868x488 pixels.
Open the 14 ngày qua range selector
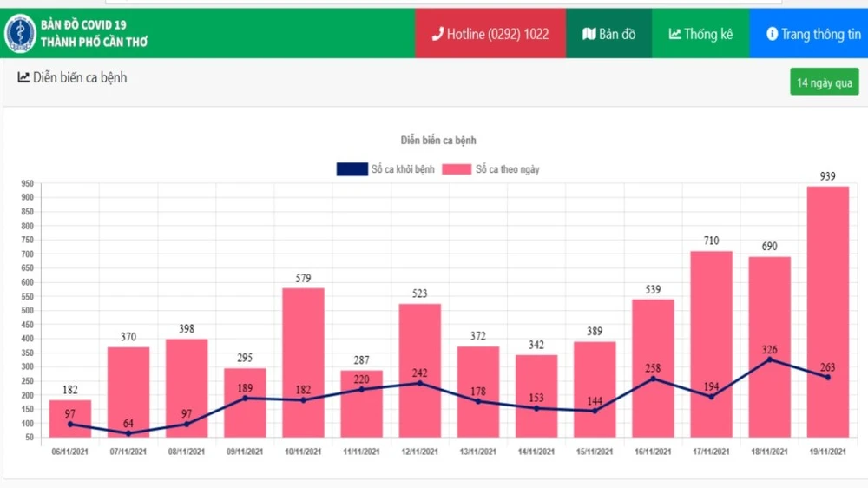tap(824, 82)
